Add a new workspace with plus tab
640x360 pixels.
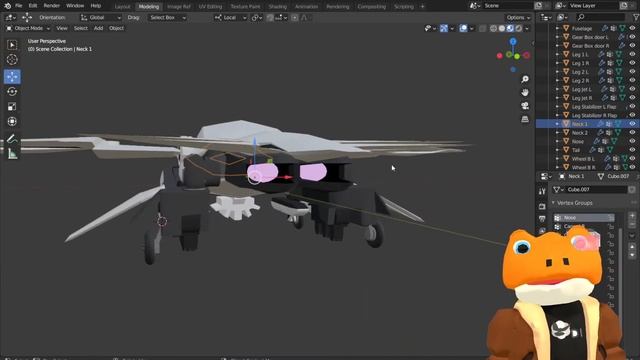click(x=422, y=7)
